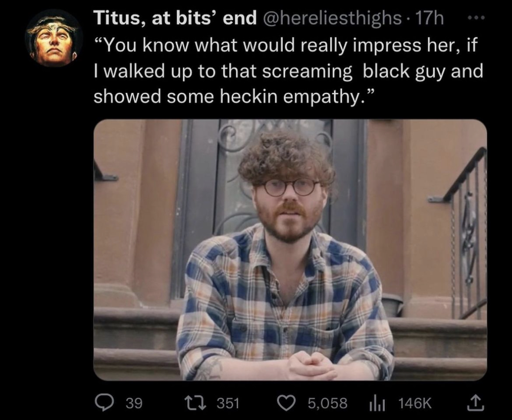The height and width of the screenshot is (420, 512).
Task: Click the line "I walked up to that screaming"
Action: pyautogui.click(x=223, y=71)
